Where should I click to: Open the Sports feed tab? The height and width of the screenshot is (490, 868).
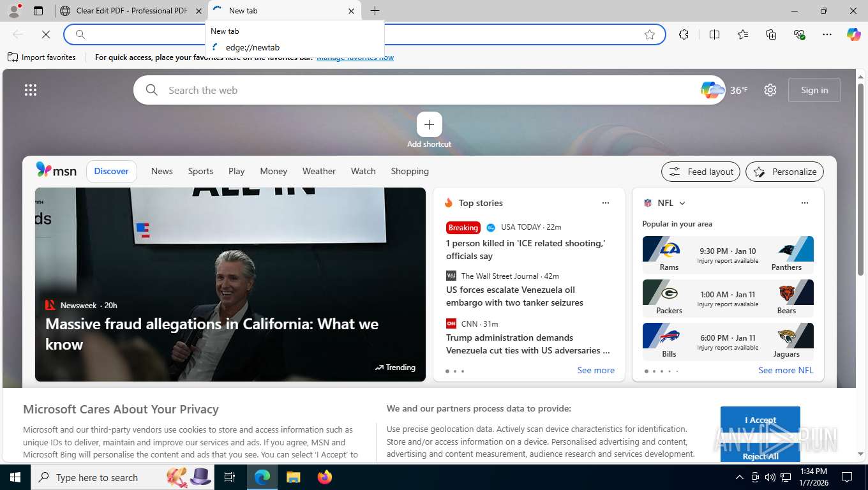pyautogui.click(x=200, y=171)
